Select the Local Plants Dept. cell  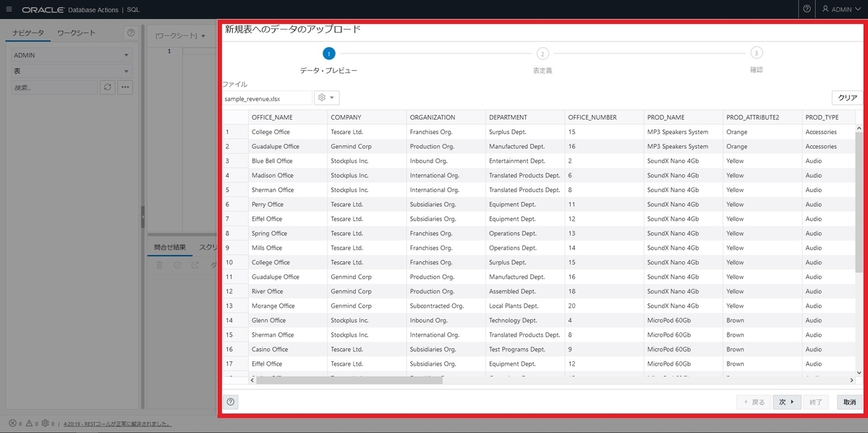pos(525,306)
